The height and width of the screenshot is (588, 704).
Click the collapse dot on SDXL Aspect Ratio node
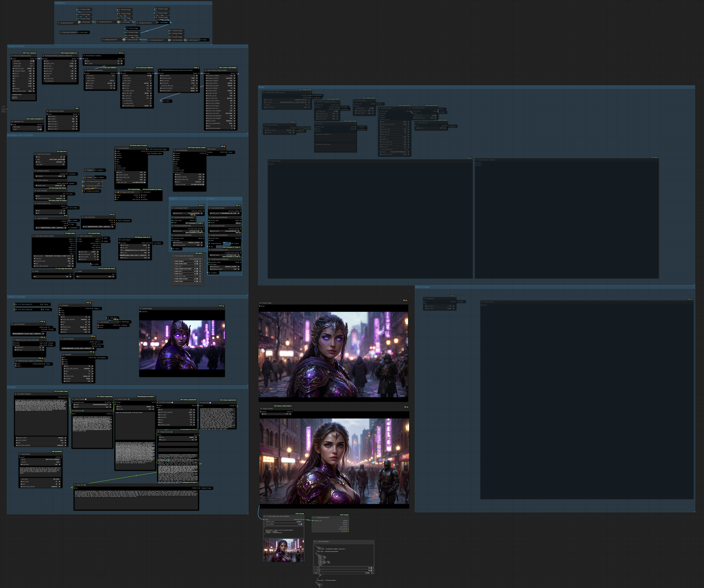[78, 236]
